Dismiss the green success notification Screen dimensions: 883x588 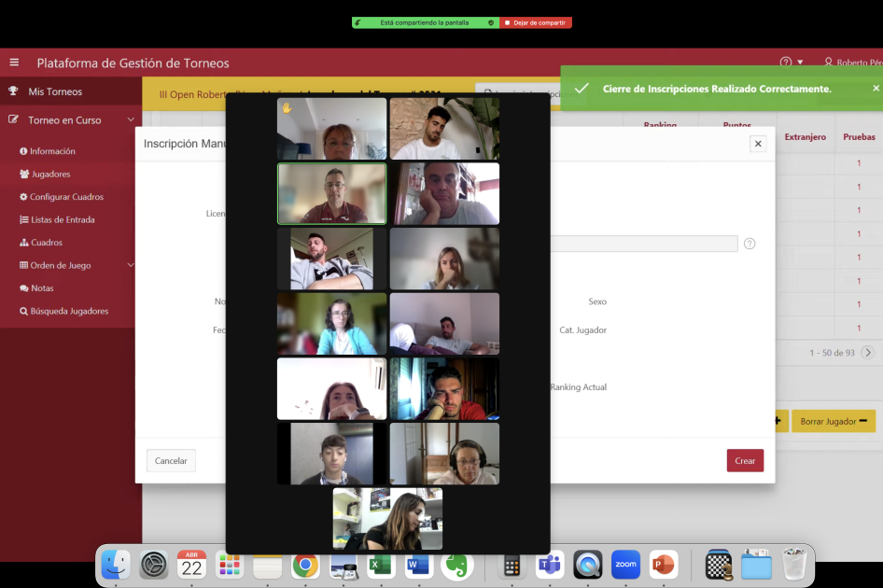876,89
